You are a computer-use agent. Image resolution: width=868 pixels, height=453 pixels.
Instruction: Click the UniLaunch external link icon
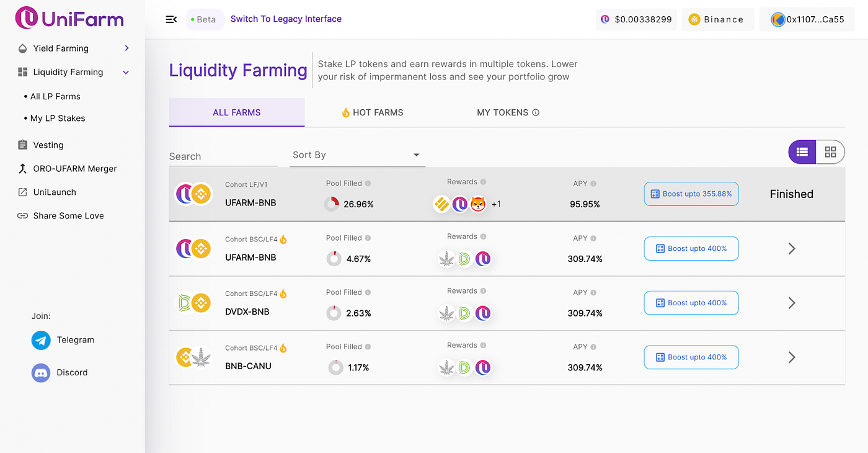tap(23, 192)
